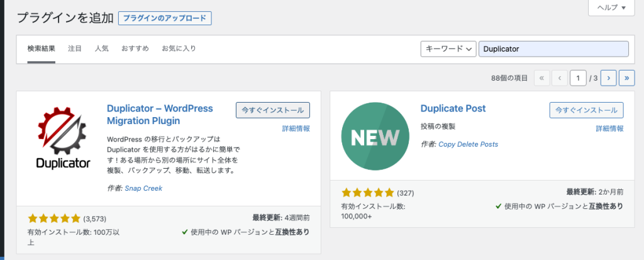This screenshot has height=260, width=644.
Task: Install Duplicator plugin with 今すぐインストール
Action: [x=273, y=110]
